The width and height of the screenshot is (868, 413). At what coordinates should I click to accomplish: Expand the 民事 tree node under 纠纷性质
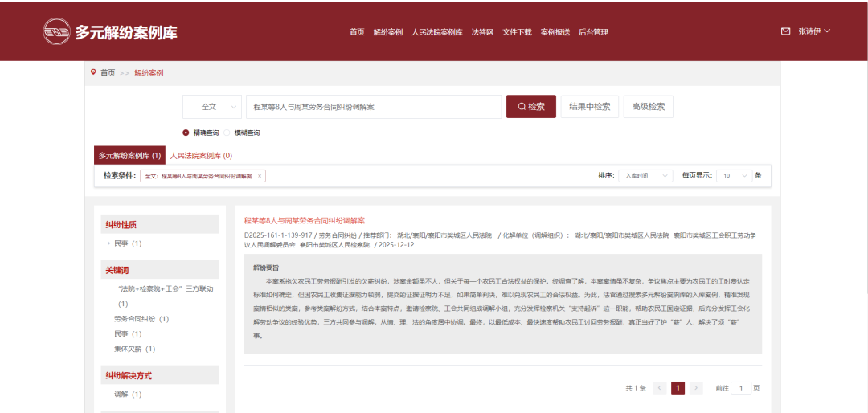pyautogui.click(x=108, y=243)
